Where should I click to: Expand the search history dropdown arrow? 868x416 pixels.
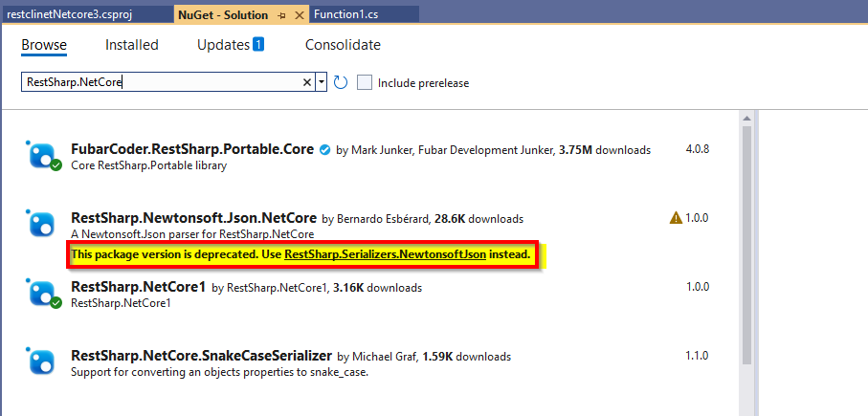click(x=322, y=82)
